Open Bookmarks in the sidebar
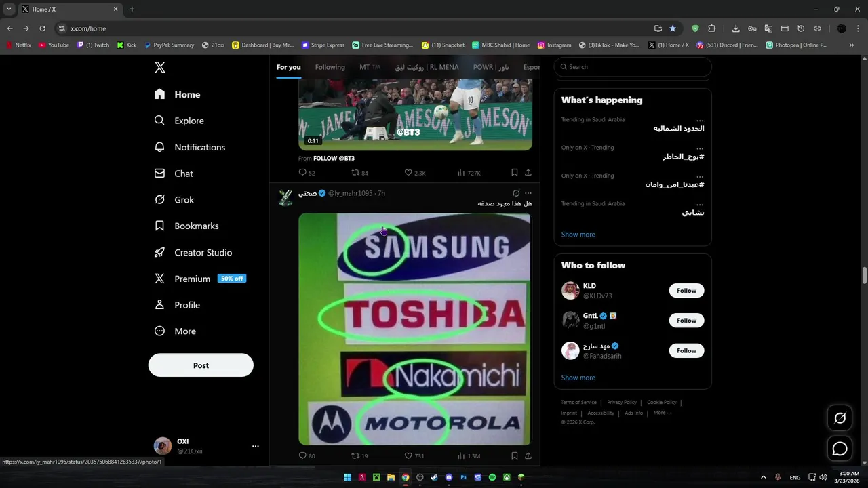 [186, 226]
